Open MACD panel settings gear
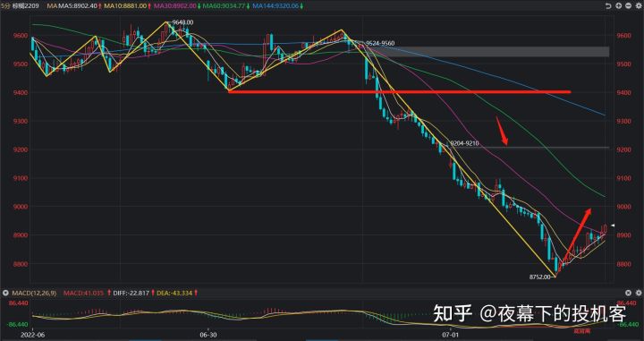The height and width of the screenshot is (341, 644). click(x=639, y=293)
